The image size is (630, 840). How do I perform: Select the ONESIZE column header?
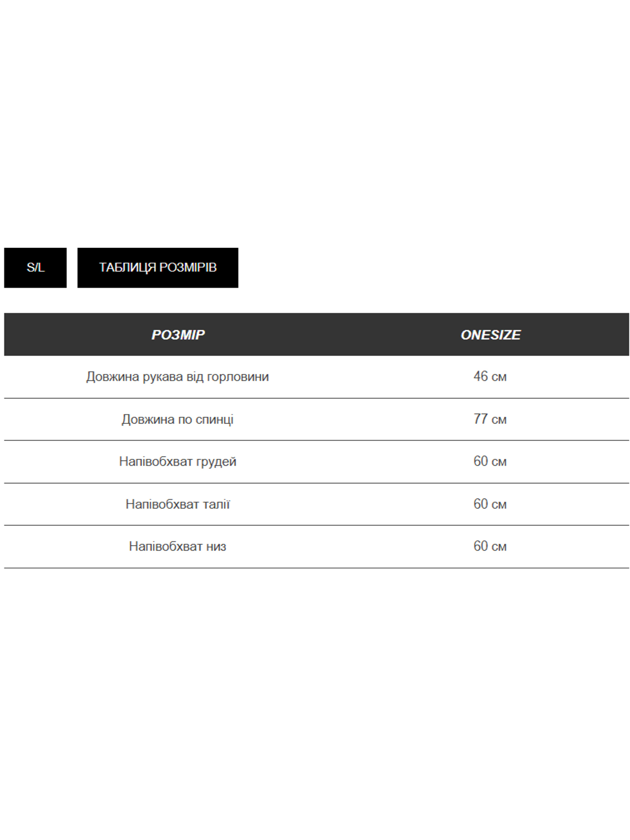click(x=490, y=334)
